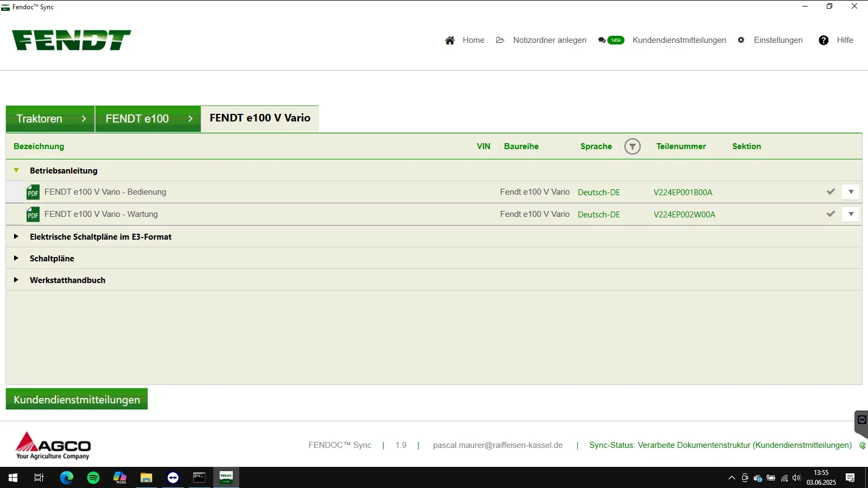The image size is (868, 488).
Task: Open the language filter funnel icon
Action: 633,146
